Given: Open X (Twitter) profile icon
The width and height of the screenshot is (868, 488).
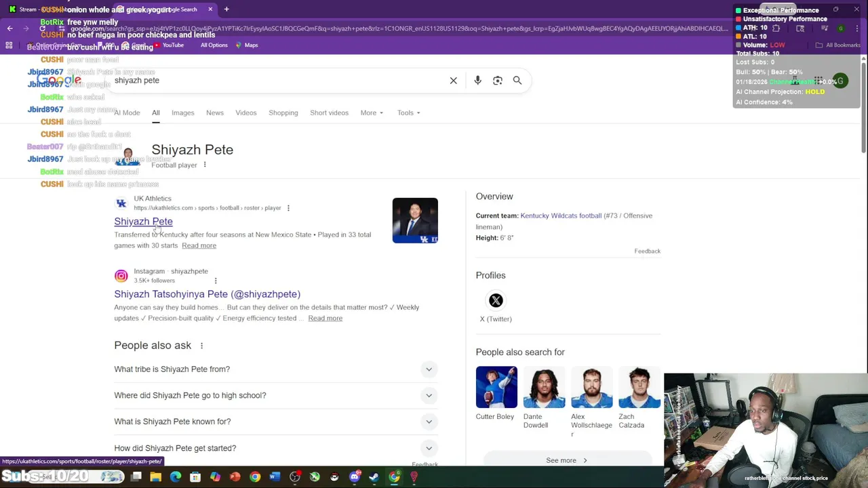Looking at the screenshot, I should (496, 300).
